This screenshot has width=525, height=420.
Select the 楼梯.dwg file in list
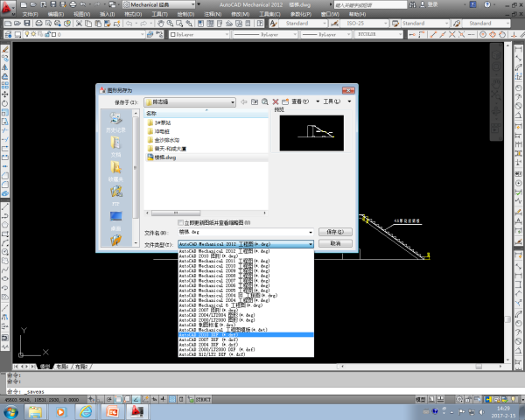pyautogui.click(x=162, y=157)
